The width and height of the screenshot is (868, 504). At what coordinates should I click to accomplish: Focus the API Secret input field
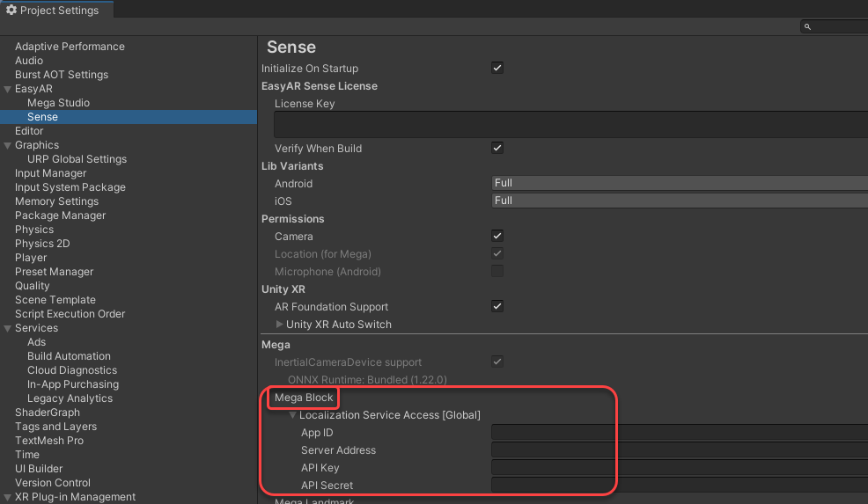[679, 486]
